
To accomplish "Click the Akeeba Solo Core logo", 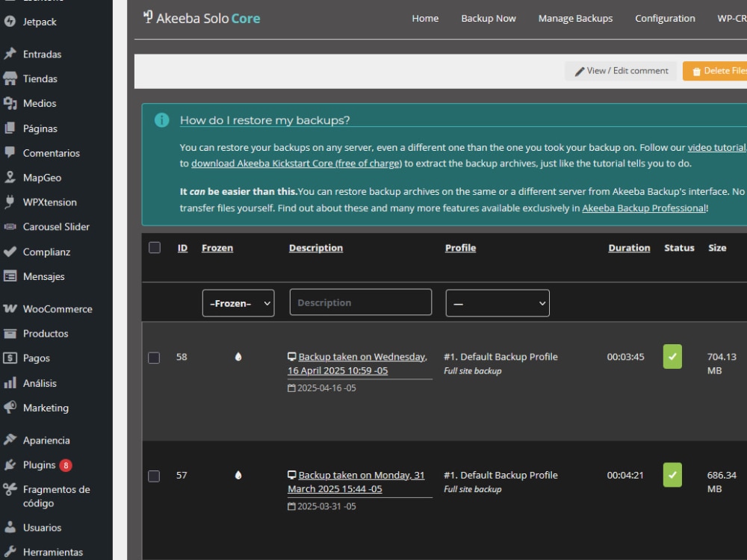I will 202,18.
